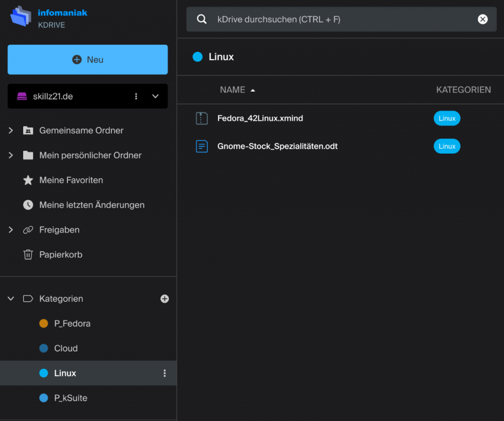Open the Linux category options menu
The height and width of the screenshot is (421, 504).
click(164, 373)
